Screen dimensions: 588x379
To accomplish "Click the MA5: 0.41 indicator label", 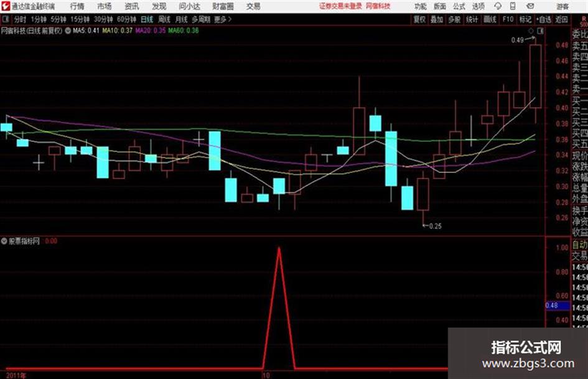I will 86,30.
